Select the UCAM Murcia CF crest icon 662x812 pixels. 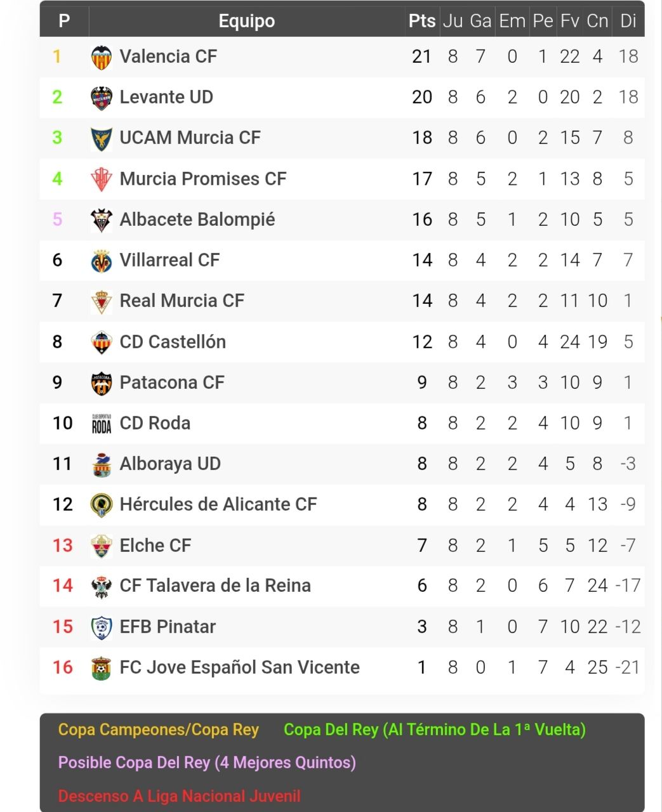click(102, 138)
